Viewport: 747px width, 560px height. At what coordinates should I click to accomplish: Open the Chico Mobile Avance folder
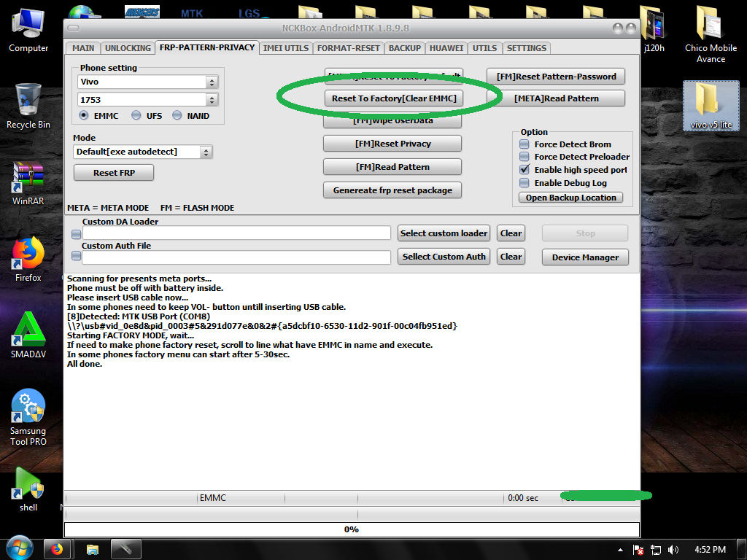711,35
